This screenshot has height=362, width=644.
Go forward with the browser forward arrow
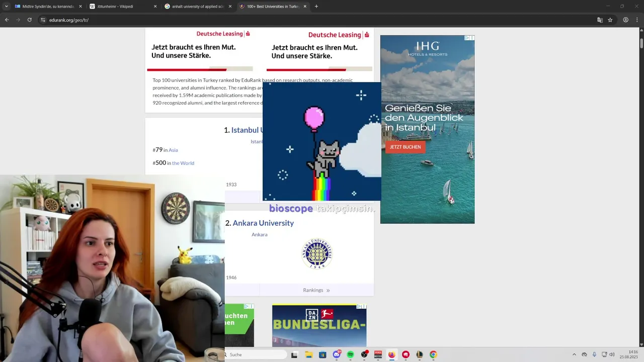pos(18,20)
